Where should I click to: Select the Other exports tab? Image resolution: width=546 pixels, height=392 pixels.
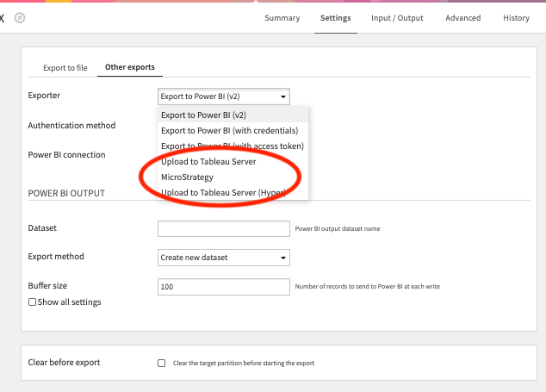pyautogui.click(x=130, y=67)
